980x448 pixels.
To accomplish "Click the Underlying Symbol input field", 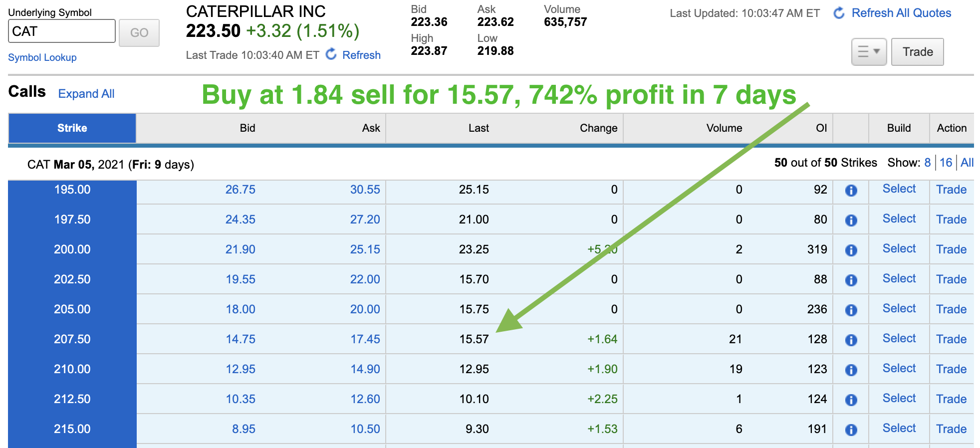I will 61,31.
